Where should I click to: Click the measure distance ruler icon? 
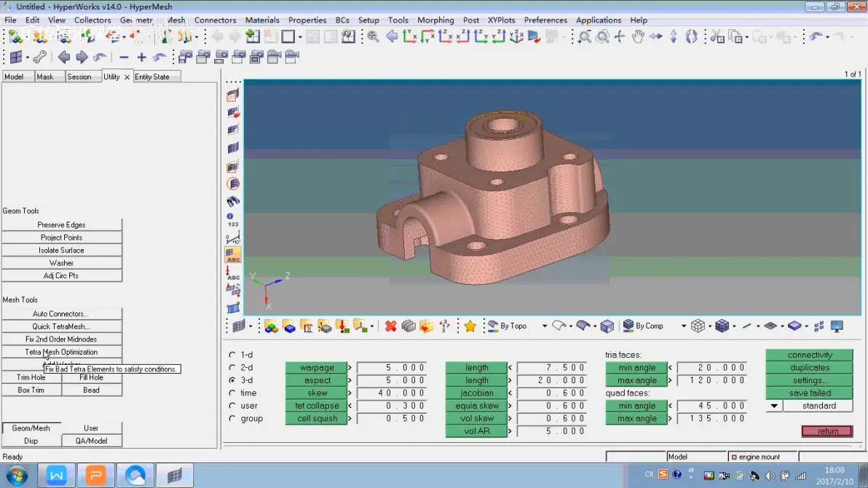coord(233,239)
